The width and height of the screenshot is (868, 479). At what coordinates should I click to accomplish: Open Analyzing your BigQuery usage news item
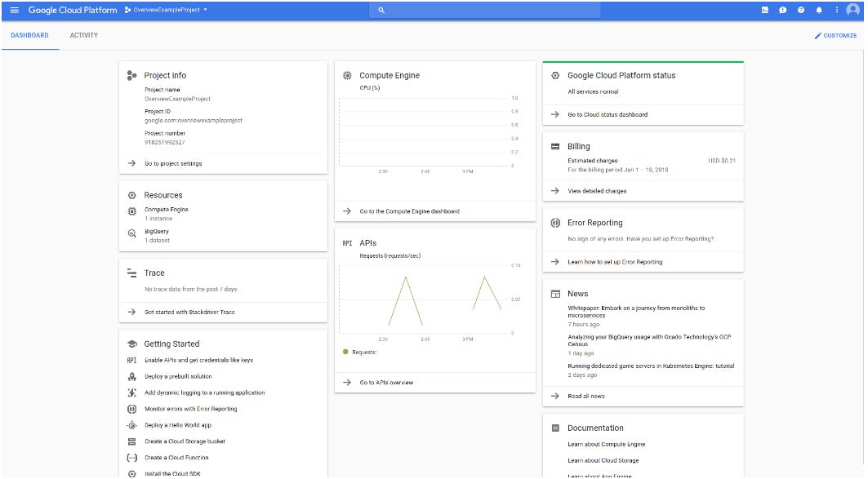coord(649,341)
